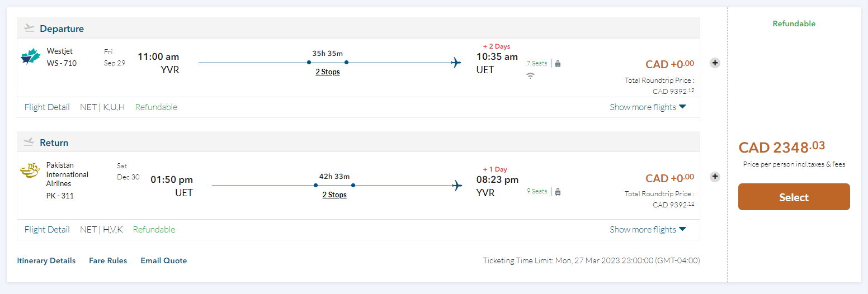Open Flight Detail for the Westjet departure
Screen dimensions: 868x294
click(x=47, y=107)
